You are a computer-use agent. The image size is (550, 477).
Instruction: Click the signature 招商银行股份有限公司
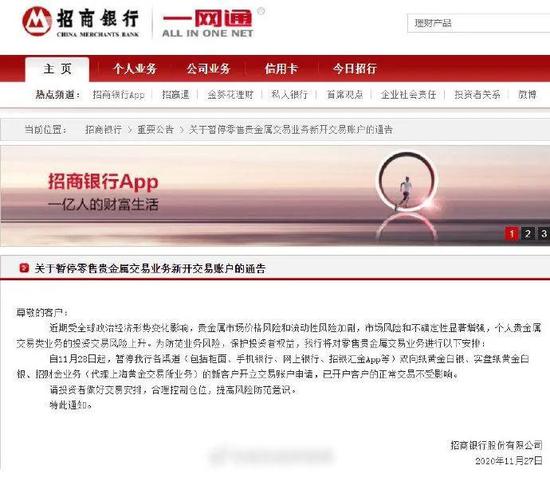(496, 445)
